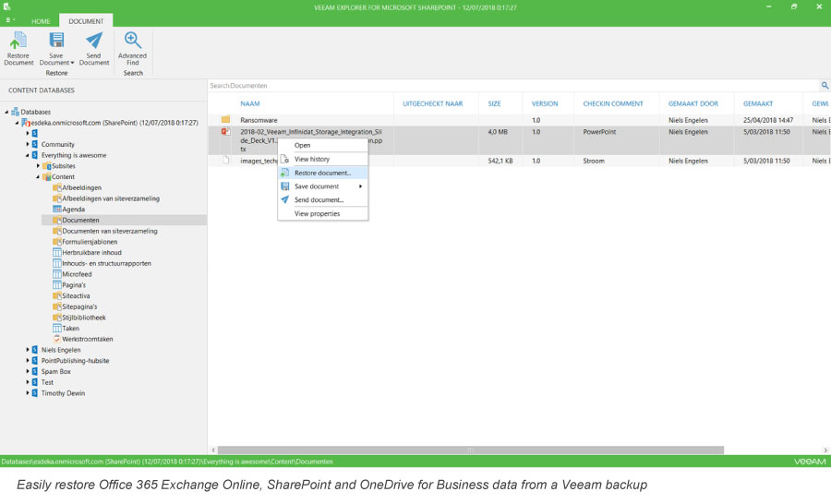Expand the Community site node
The image size is (831, 504).
click(x=28, y=144)
